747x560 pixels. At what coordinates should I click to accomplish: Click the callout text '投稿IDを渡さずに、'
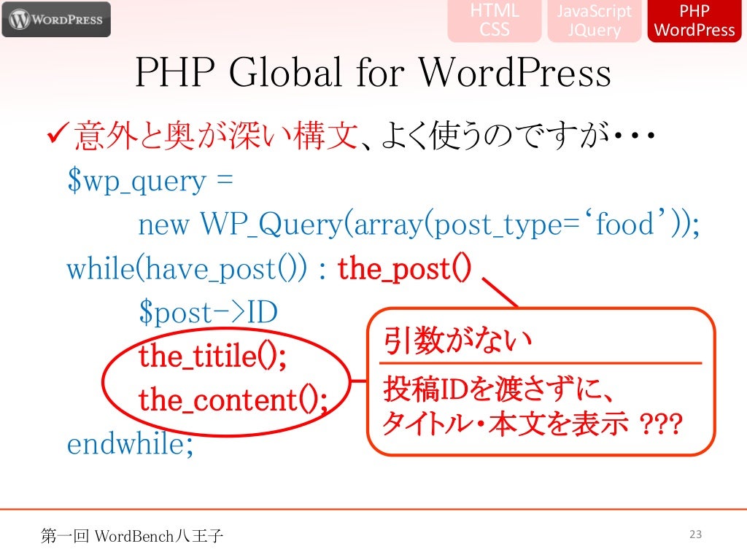point(498,389)
